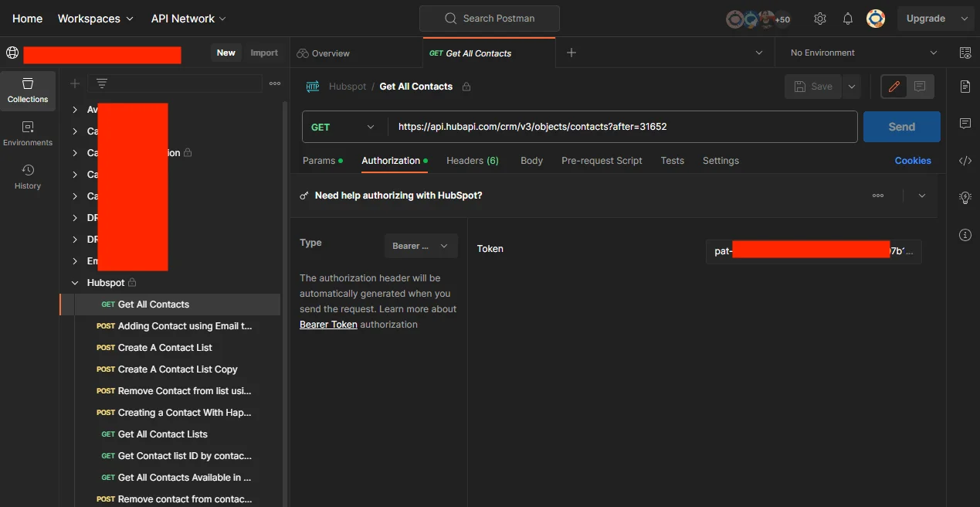Click the collections filter icon
Image resolution: width=980 pixels, height=507 pixels.
click(102, 83)
